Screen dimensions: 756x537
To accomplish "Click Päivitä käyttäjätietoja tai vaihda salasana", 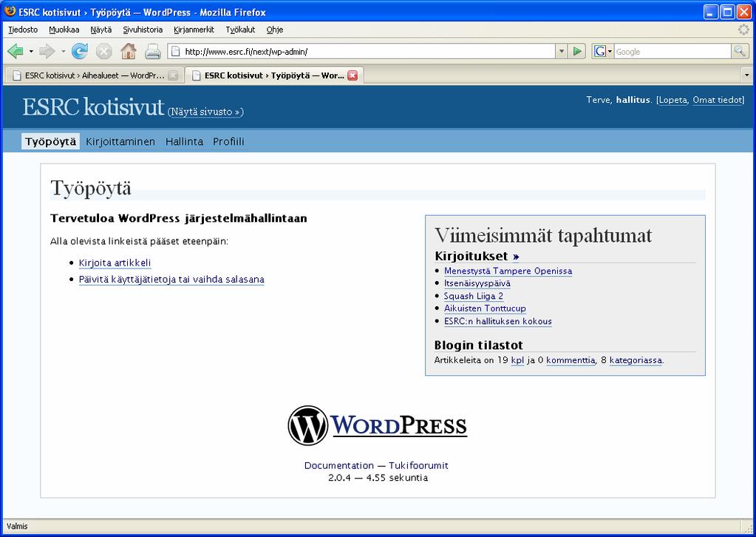I will pyautogui.click(x=171, y=280).
